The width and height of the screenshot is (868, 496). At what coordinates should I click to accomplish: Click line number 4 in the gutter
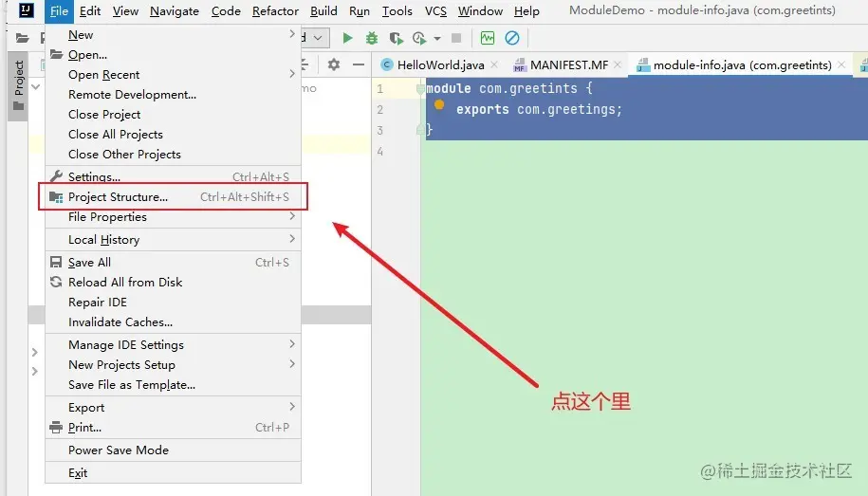(x=379, y=151)
